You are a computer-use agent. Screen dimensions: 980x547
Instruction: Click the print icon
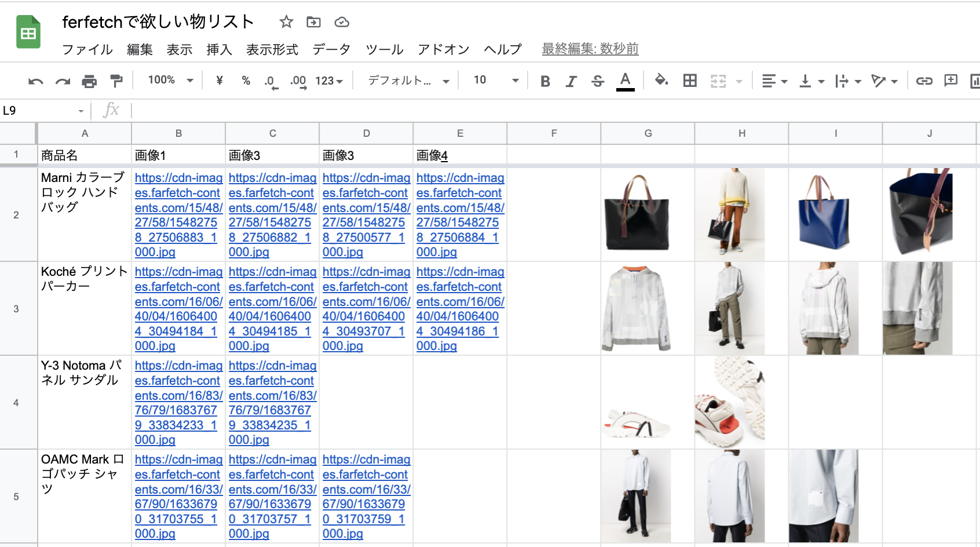point(89,81)
